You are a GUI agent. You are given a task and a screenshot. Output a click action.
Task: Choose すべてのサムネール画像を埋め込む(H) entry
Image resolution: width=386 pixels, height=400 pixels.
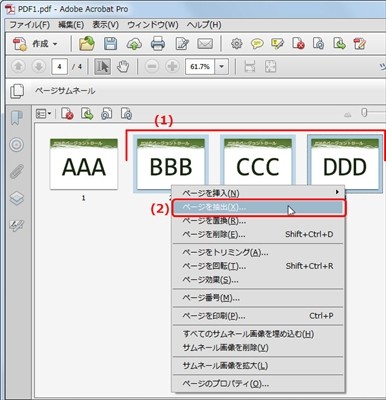coord(259,334)
